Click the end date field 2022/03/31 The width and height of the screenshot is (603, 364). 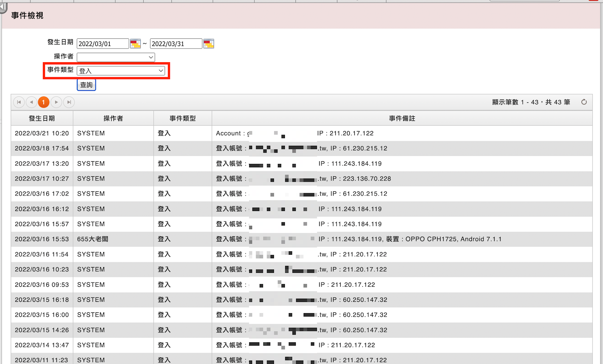(x=176, y=44)
